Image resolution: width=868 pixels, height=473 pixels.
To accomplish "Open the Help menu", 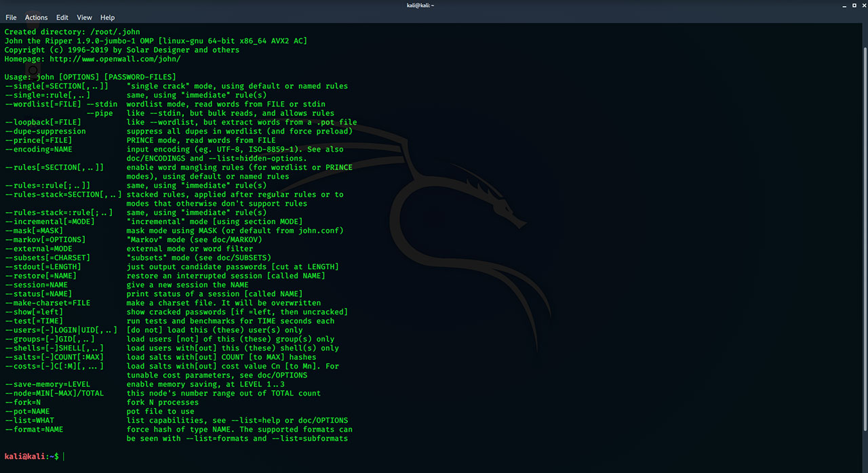I will pyautogui.click(x=107, y=17).
